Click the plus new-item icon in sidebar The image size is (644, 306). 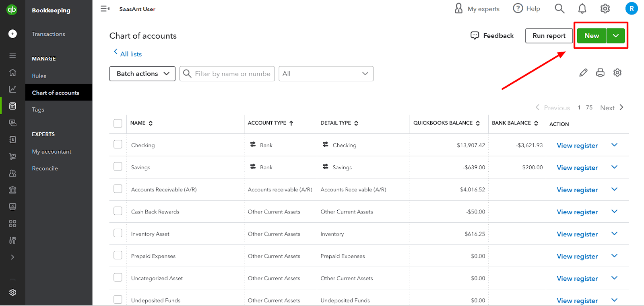12,34
